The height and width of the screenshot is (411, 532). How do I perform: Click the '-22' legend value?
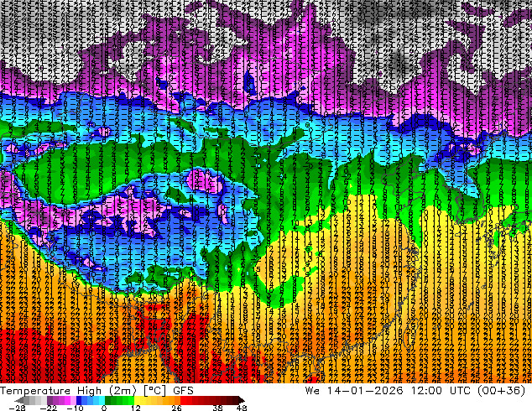point(48,408)
